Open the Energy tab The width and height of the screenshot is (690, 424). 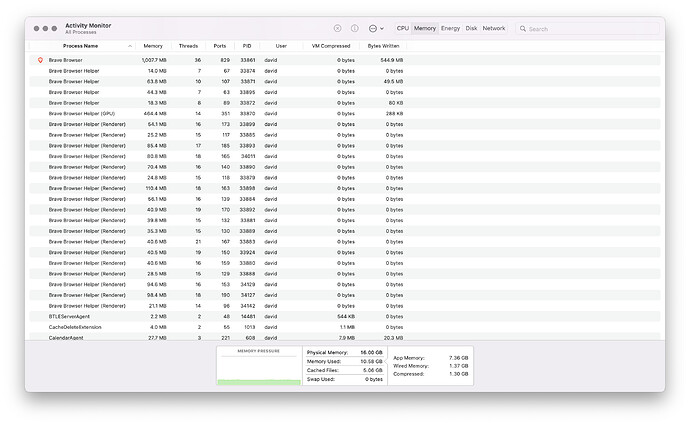450,28
